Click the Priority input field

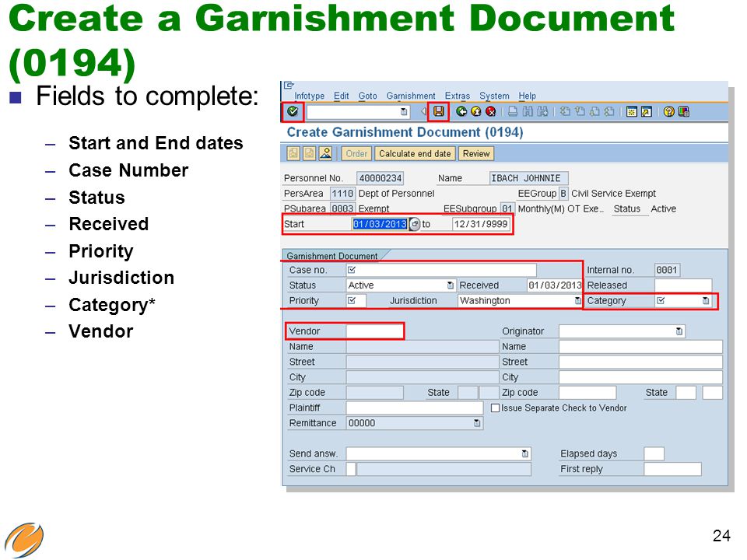click(x=356, y=300)
